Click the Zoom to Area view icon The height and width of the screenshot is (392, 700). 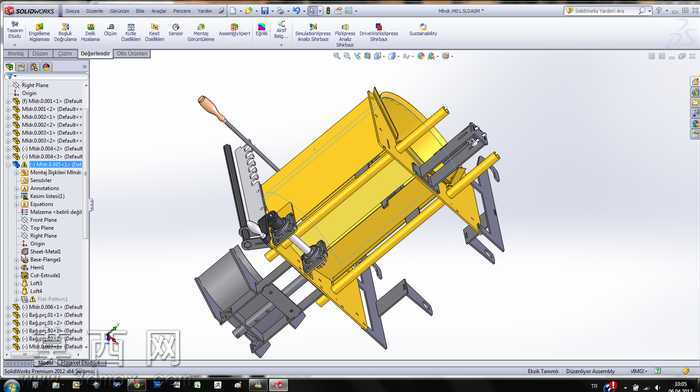347,56
